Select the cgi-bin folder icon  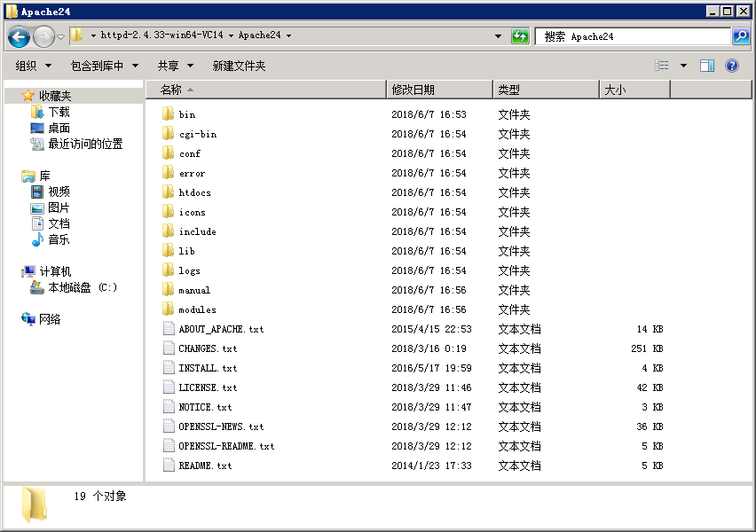[168, 134]
